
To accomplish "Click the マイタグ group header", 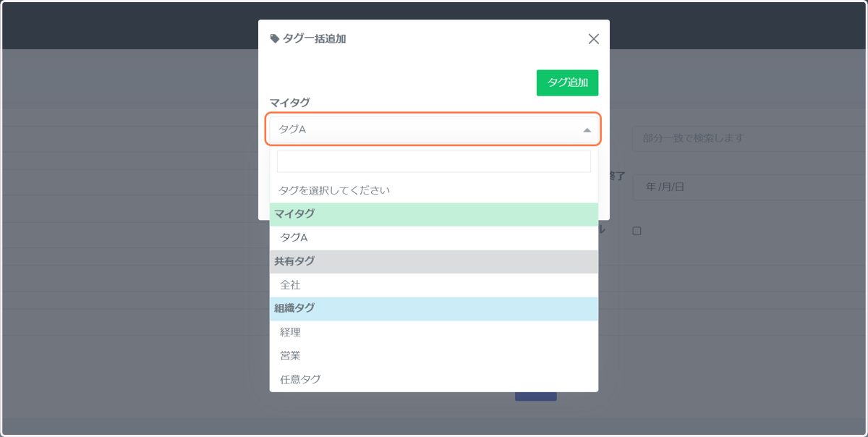I will coord(434,214).
